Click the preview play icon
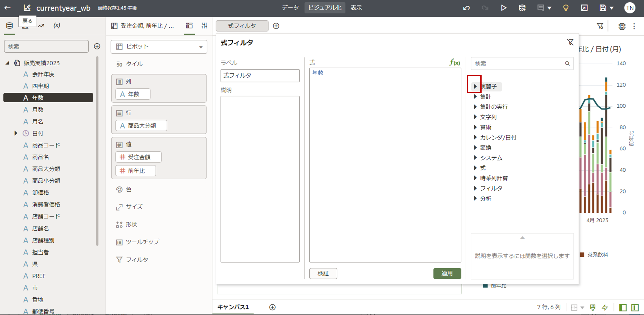 503,8
